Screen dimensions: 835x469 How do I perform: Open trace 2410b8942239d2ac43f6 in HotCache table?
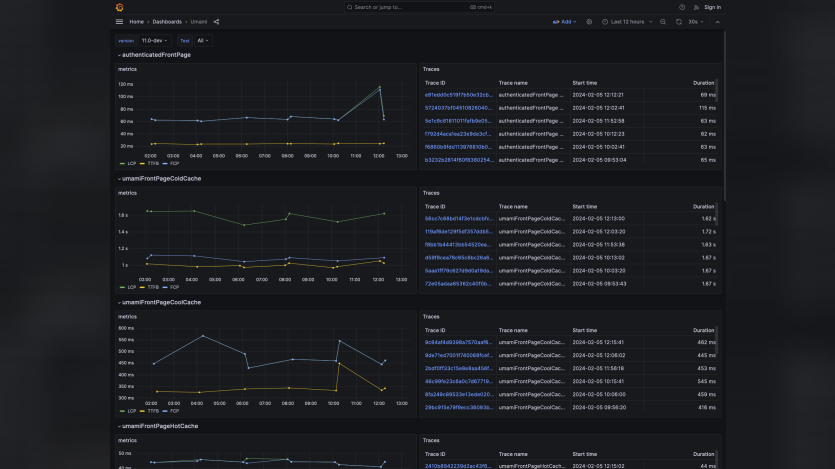click(x=459, y=466)
